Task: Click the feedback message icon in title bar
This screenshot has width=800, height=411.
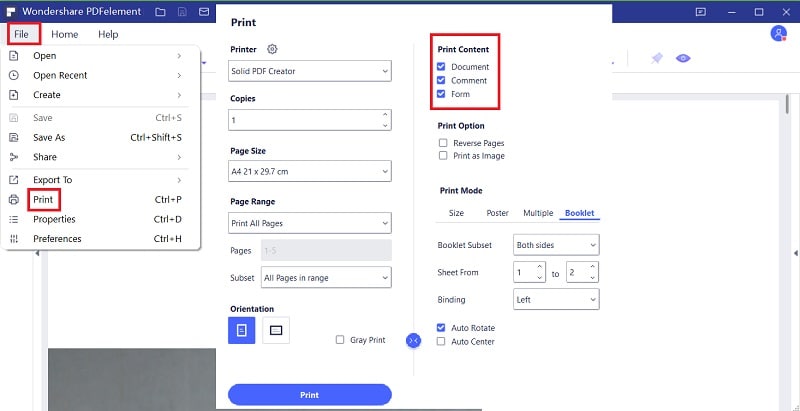Action: pos(701,12)
